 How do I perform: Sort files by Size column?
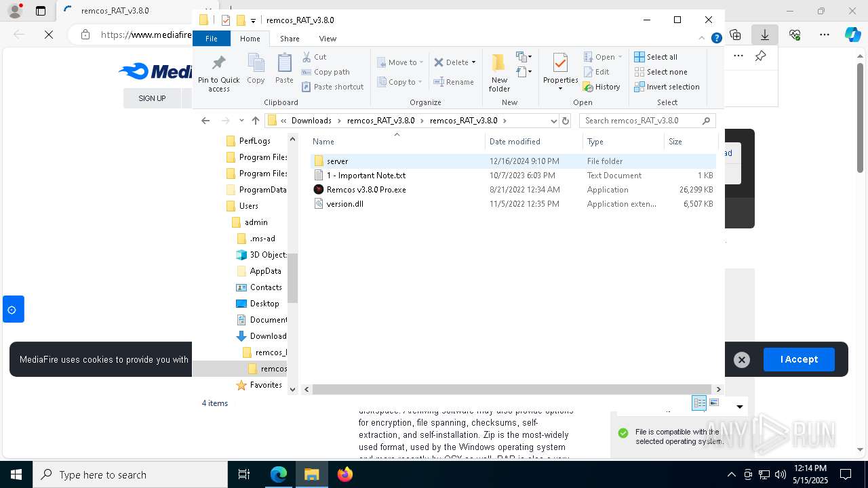pos(690,142)
